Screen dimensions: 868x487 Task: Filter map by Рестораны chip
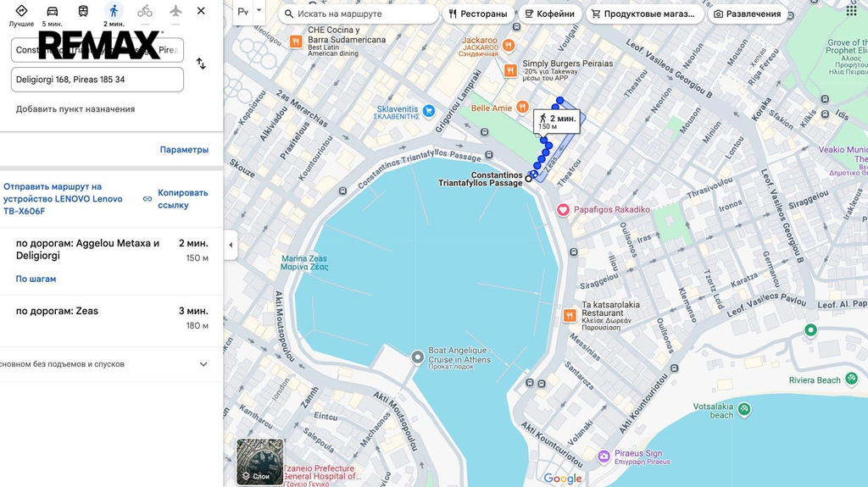pyautogui.click(x=478, y=14)
